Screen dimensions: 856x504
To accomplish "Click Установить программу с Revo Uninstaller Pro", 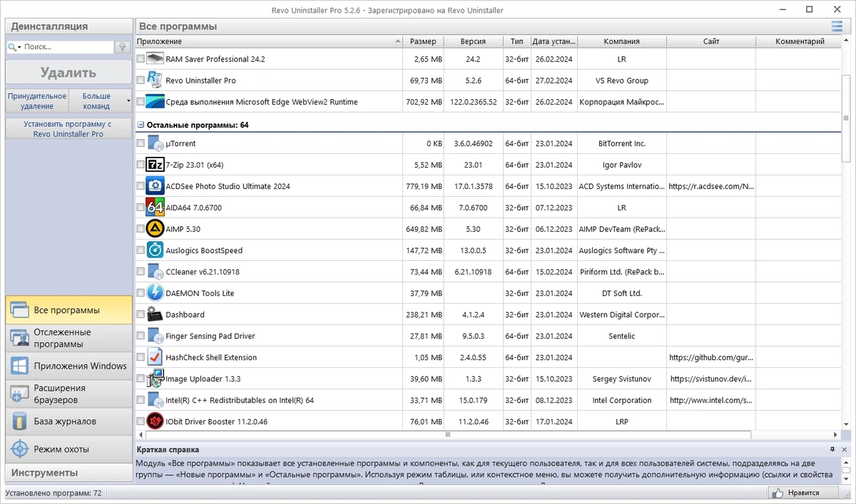I will pyautogui.click(x=68, y=128).
